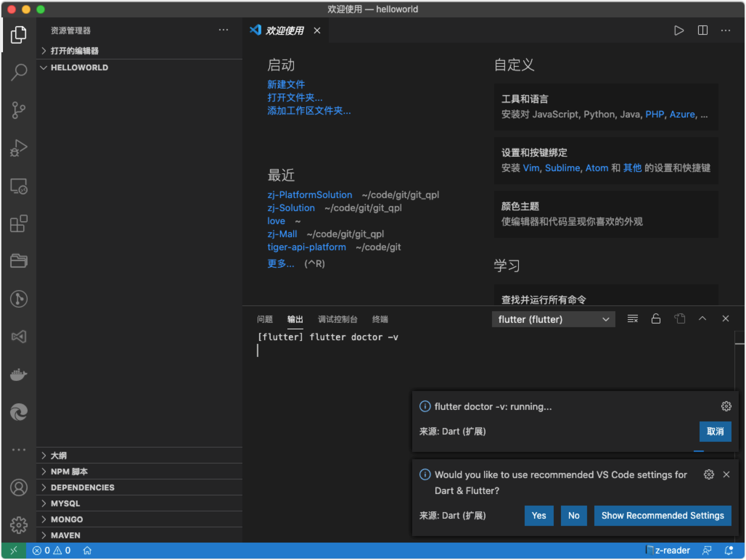Open recent project zj-Mall
Screen dimensions: 746x560
[282, 234]
